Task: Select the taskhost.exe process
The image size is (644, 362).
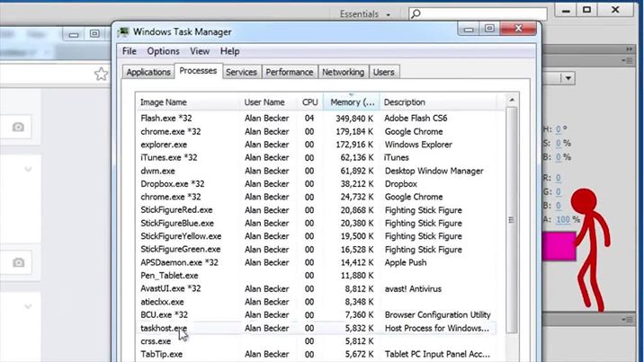Action: point(164,328)
